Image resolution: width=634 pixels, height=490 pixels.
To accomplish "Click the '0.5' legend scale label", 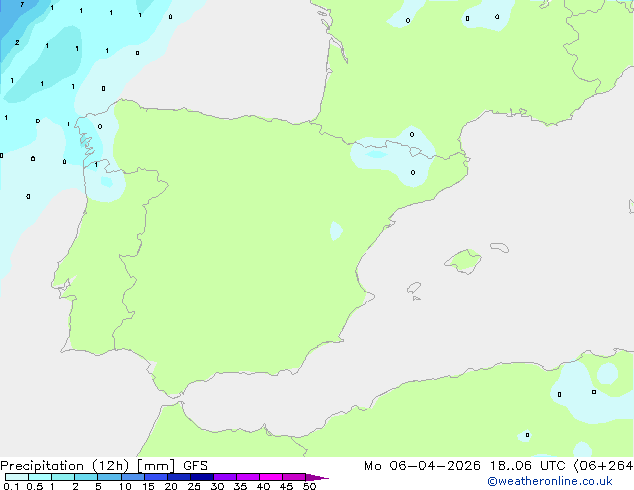I will pos(35,486).
